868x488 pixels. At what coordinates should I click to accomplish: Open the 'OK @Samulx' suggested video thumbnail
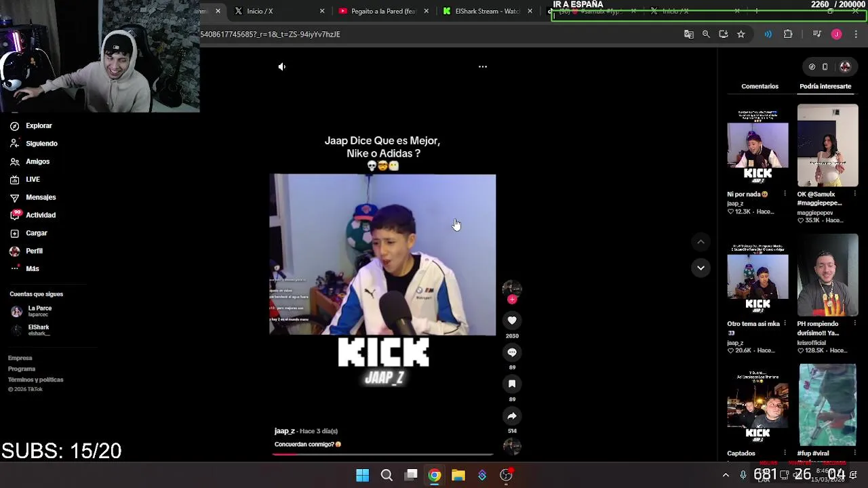(827, 145)
